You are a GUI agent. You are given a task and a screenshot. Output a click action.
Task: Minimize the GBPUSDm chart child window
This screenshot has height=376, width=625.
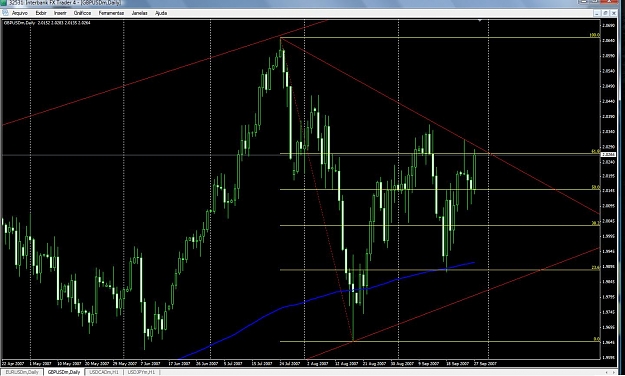[x=597, y=13]
